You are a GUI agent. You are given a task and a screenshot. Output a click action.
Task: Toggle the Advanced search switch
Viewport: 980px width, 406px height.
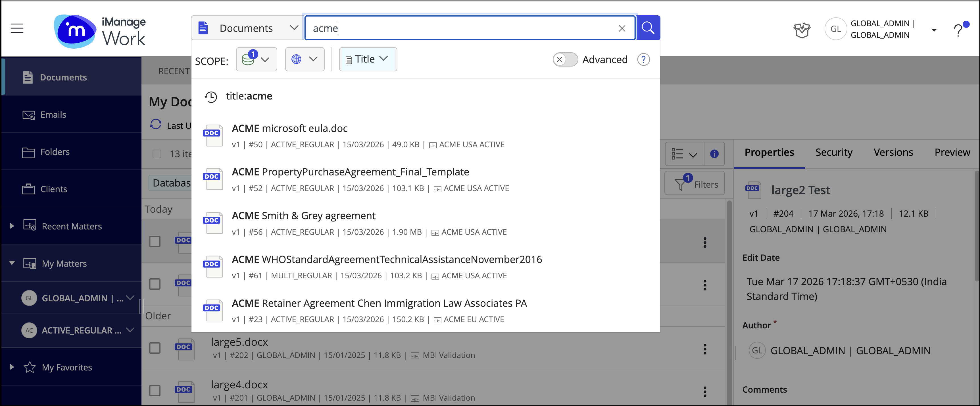[565, 59]
